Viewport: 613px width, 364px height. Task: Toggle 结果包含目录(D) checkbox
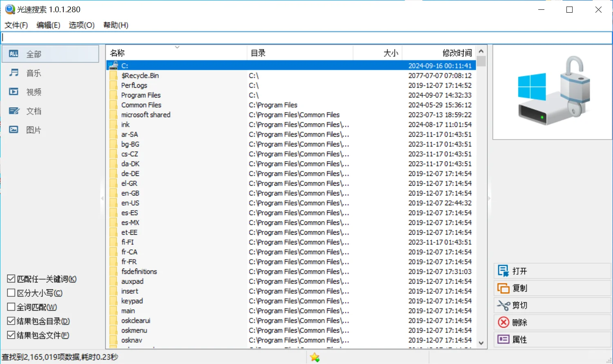pyautogui.click(x=11, y=321)
